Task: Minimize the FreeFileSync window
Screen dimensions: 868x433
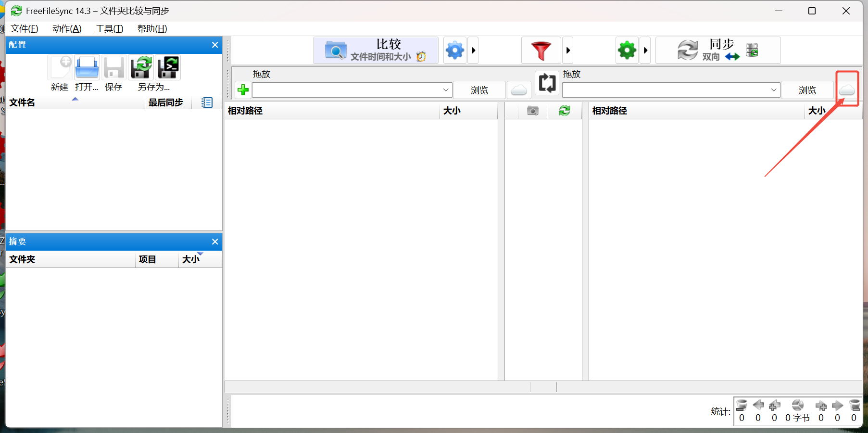Action: [779, 11]
